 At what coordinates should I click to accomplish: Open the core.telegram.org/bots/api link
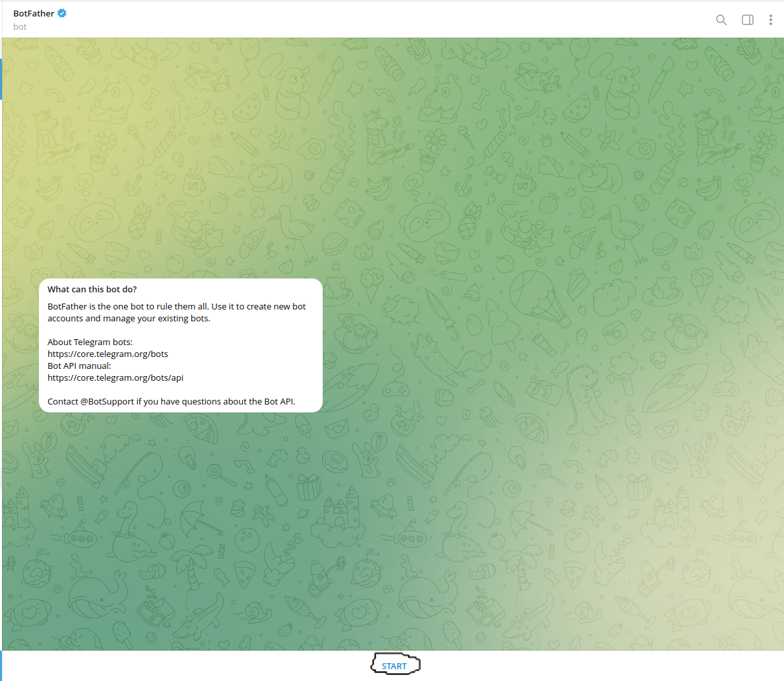115,378
